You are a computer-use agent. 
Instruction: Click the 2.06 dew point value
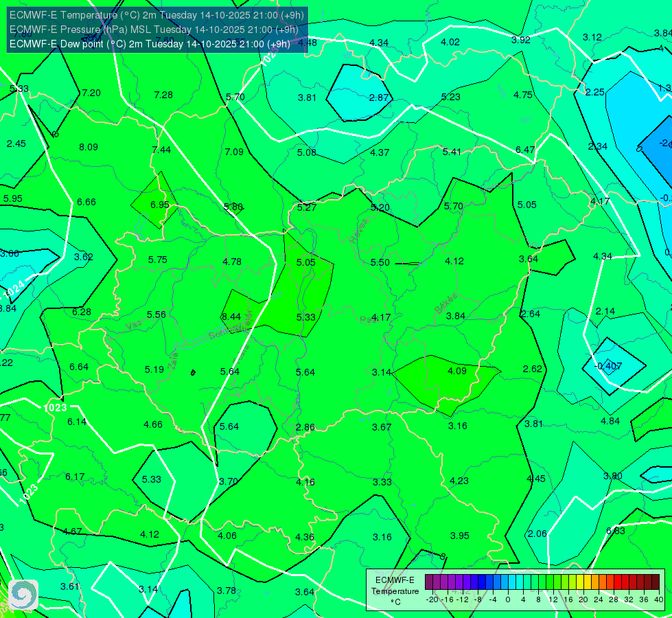coord(537,534)
